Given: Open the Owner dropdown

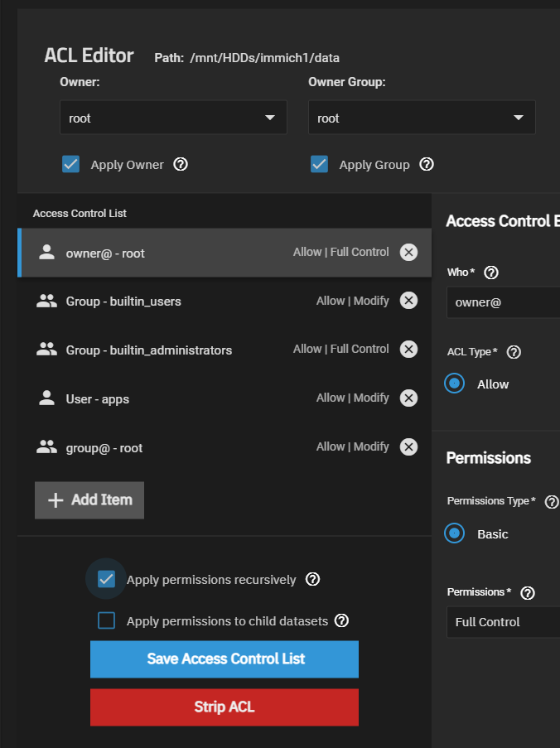Looking at the screenshot, I should (x=173, y=118).
